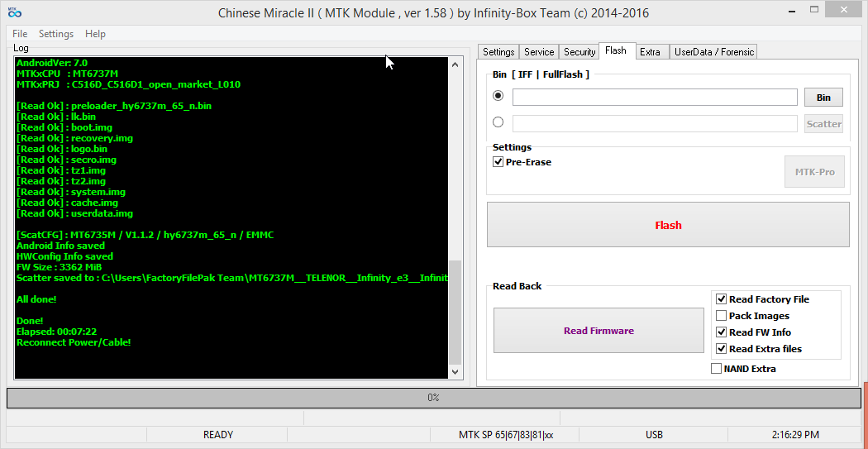Open the Settings menu
The image size is (868, 449).
click(x=56, y=34)
